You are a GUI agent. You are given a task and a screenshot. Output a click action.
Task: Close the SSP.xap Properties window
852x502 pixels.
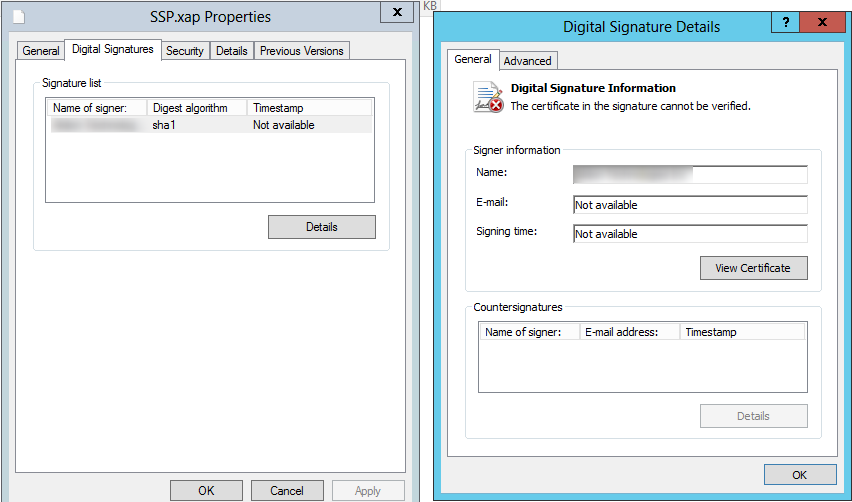point(397,12)
